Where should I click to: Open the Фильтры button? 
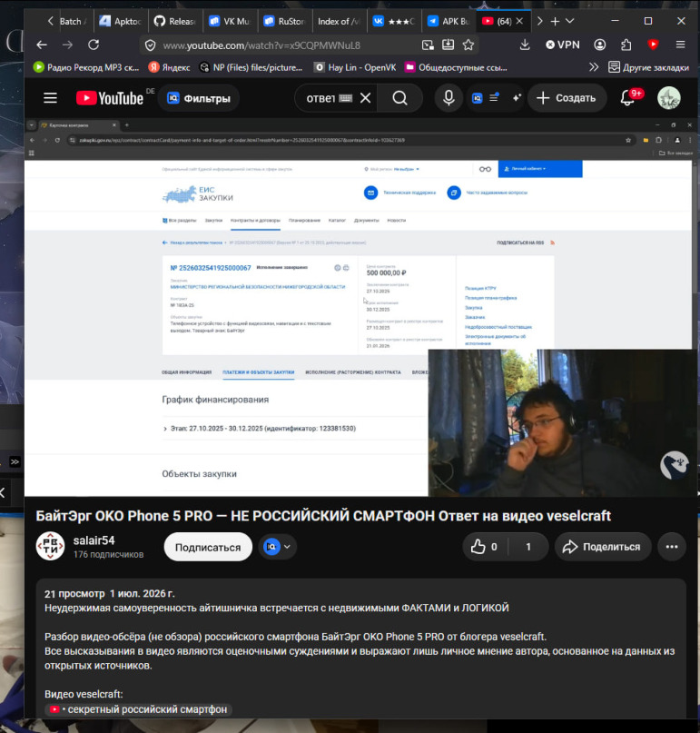click(x=199, y=98)
